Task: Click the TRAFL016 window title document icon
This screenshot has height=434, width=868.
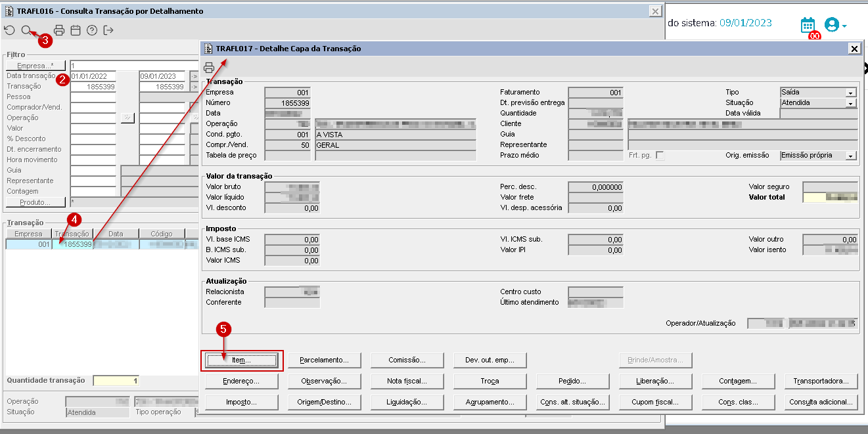Action: click(x=9, y=11)
